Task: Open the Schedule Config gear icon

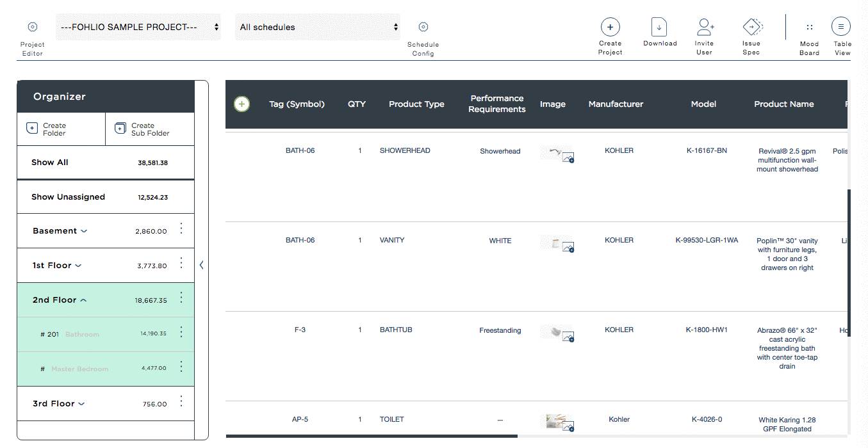Action: click(x=423, y=27)
